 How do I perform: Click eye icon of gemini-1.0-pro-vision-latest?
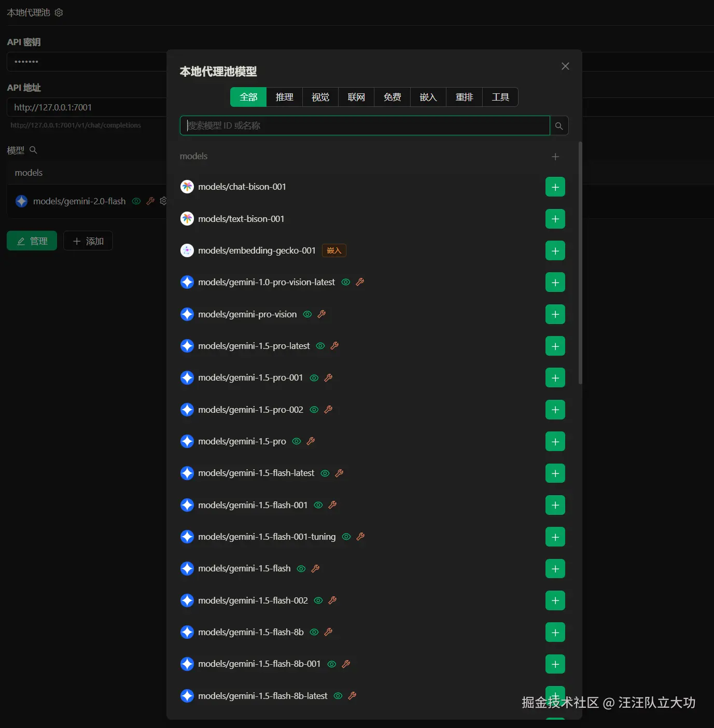346,282
